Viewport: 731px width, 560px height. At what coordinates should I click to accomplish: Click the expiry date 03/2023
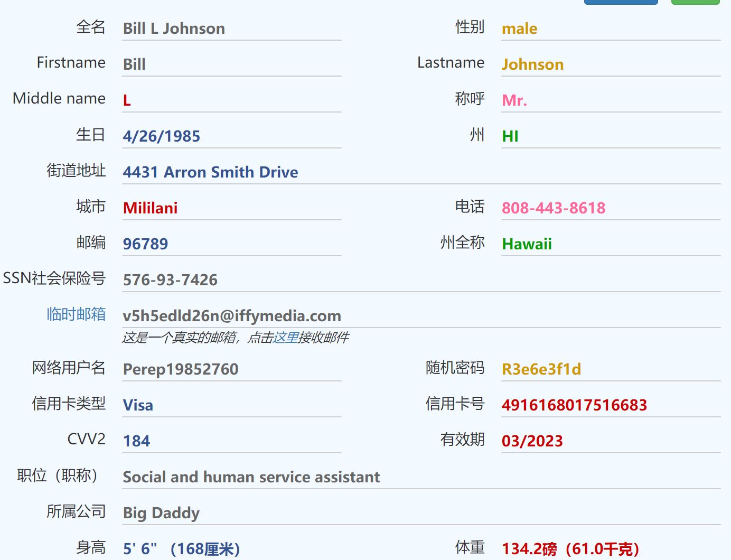click(532, 441)
